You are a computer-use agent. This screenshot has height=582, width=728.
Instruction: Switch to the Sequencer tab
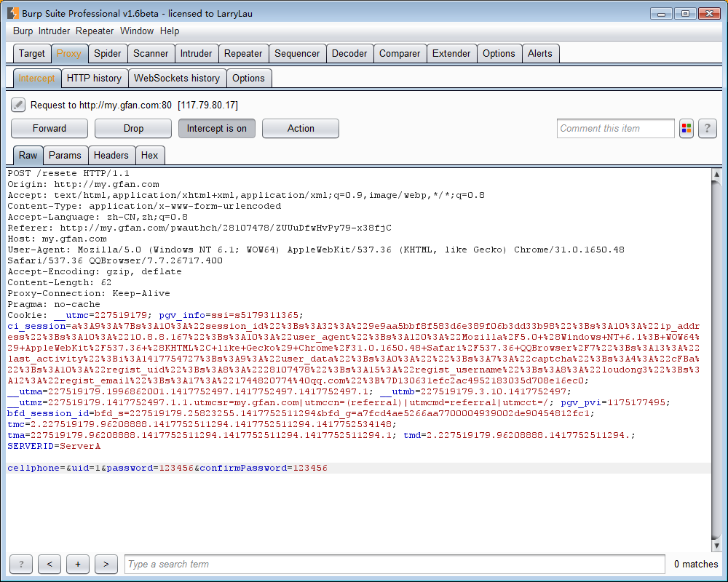[297, 53]
